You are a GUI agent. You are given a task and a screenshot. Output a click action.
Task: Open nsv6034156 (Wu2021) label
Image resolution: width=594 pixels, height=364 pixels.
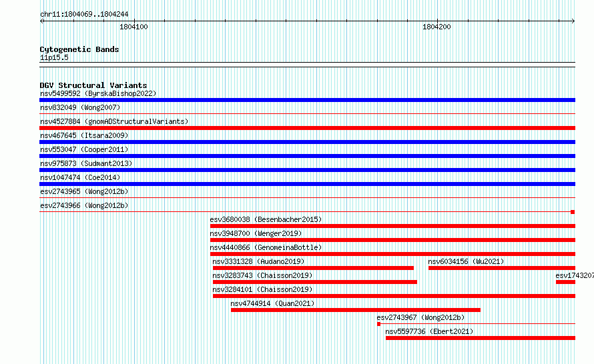click(466, 261)
